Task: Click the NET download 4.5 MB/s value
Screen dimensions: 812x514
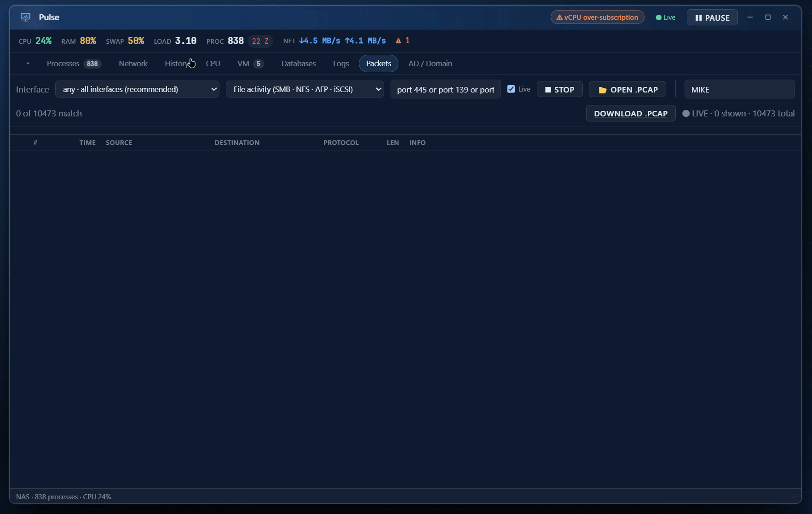Action: 320,41
